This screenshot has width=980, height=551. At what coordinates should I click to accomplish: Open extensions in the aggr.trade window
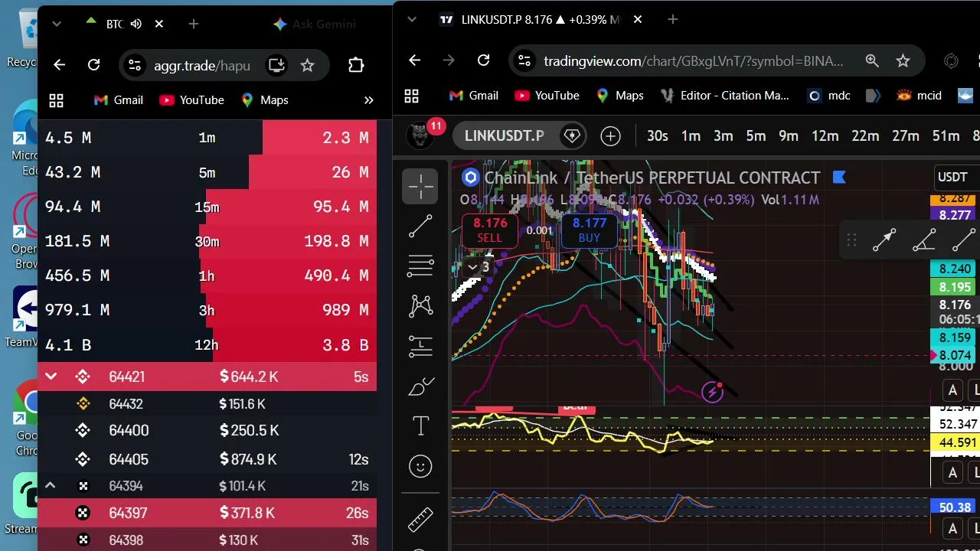(355, 65)
